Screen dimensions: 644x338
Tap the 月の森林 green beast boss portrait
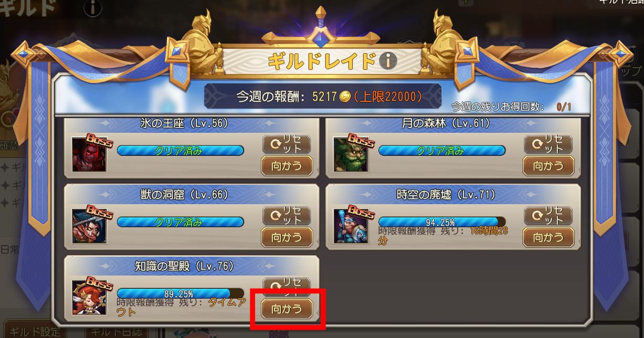351,154
